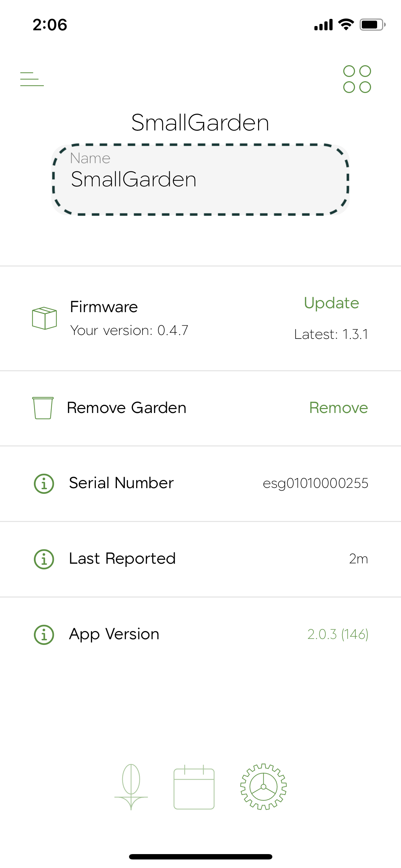401x868 pixels.
Task: Tap the SmallGarden page title
Action: coord(200,123)
